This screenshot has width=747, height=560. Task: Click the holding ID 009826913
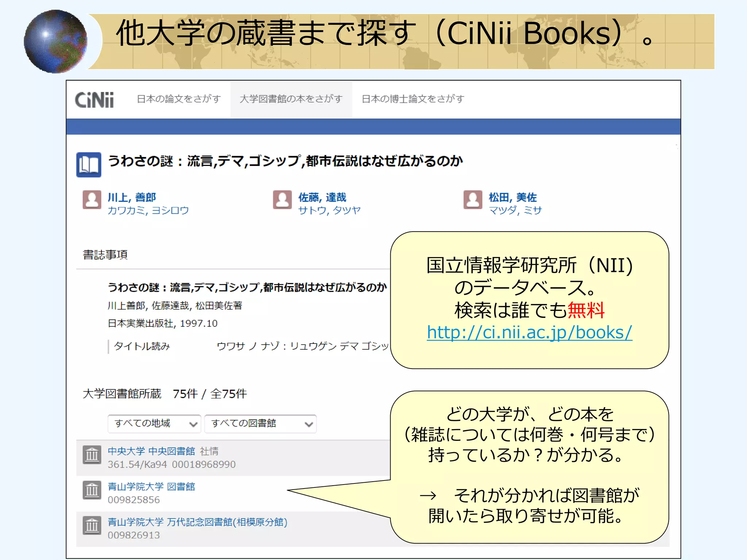coord(133,535)
